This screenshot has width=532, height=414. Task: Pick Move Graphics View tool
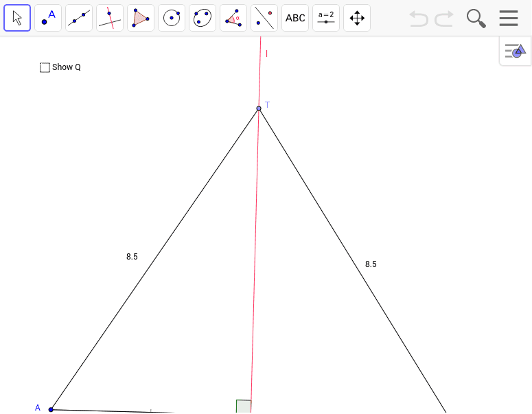pyautogui.click(x=356, y=18)
